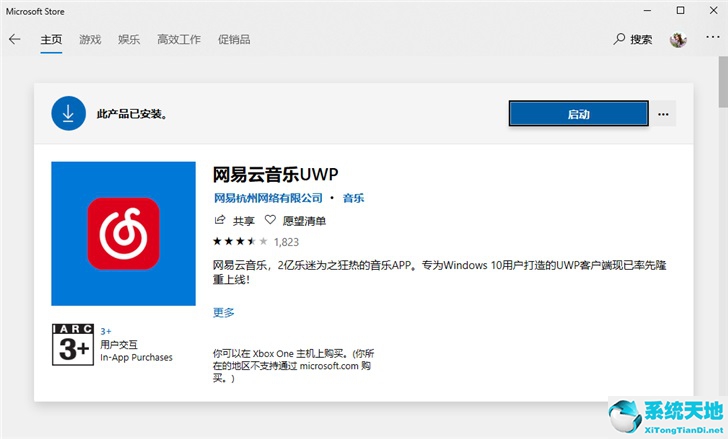Click the blue download status icon
Screen dimensions: 728x439
coord(68,113)
